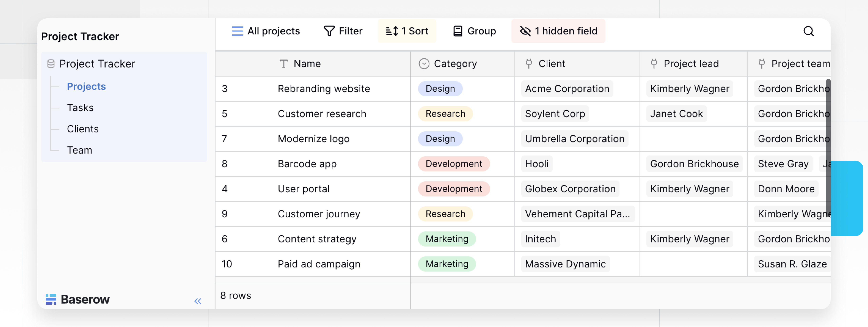
Task: Open the Team table
Action: pos(80,150)
